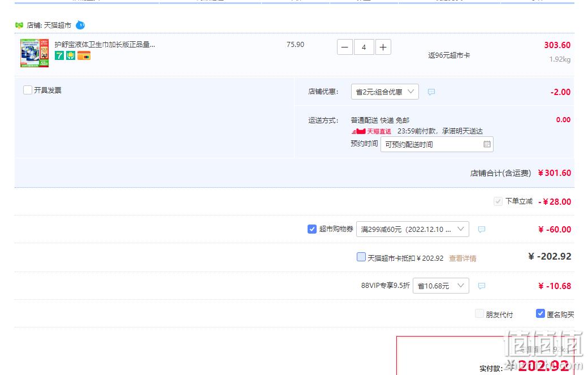Click the 1.92kg weight text

coord(560,59)
